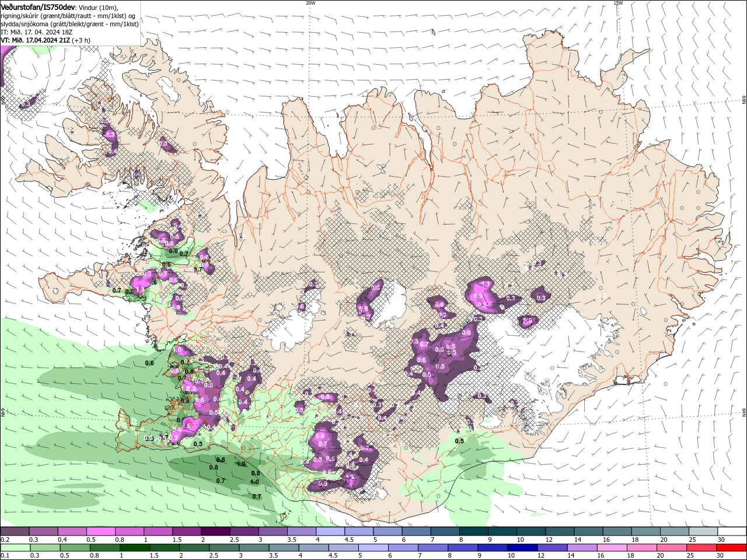Select the violet 3 swatch in upper legend row

[x=273, y=531]
